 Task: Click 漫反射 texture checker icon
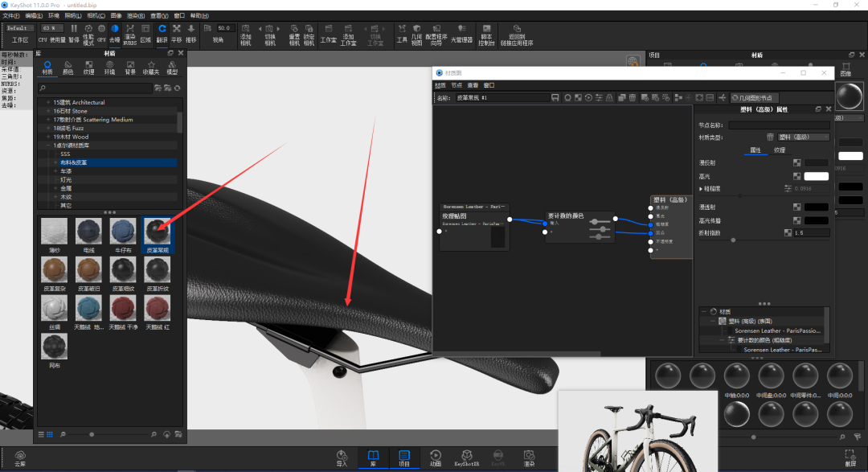coord(796,163)
